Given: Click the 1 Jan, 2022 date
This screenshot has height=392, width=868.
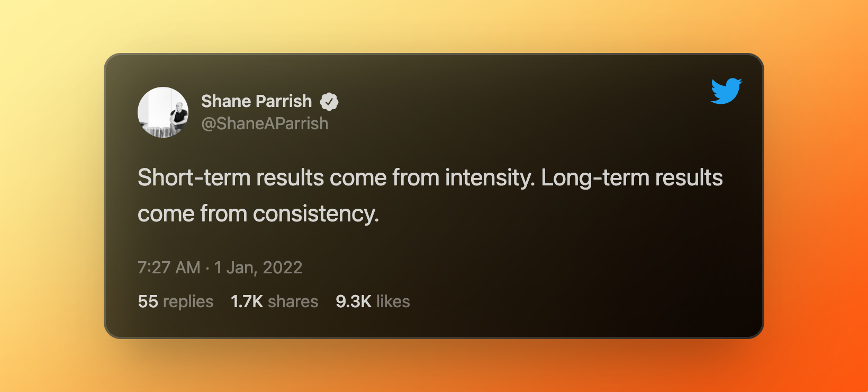Looking at the screenshot, I should coord(258,268).
